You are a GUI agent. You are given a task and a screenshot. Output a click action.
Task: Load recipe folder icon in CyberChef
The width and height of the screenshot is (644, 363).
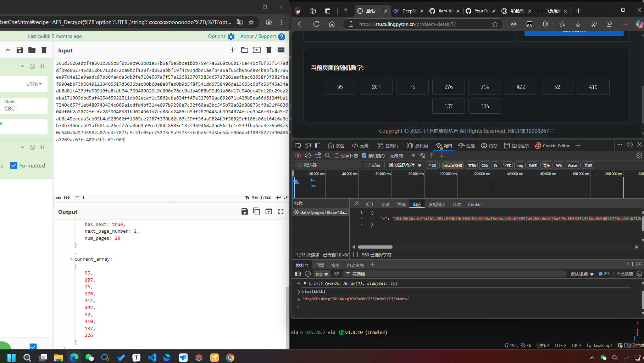tap(32, 50)
